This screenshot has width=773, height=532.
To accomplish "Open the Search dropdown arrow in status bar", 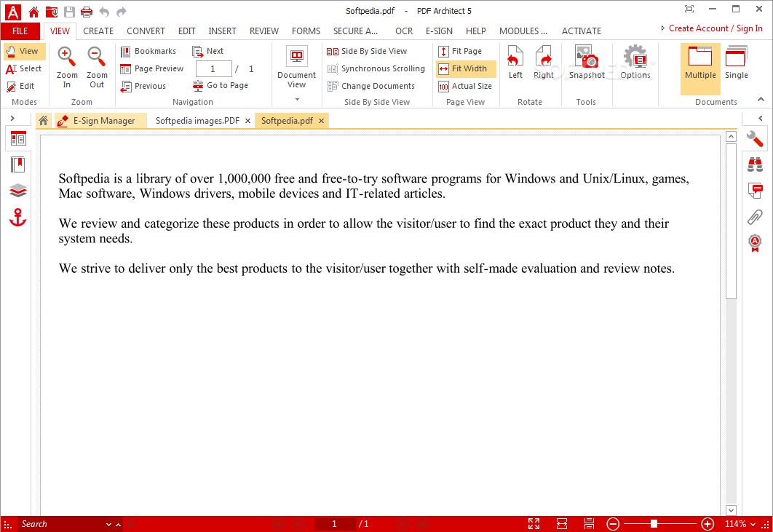I will pyautogui.click(x=108, y=525).
